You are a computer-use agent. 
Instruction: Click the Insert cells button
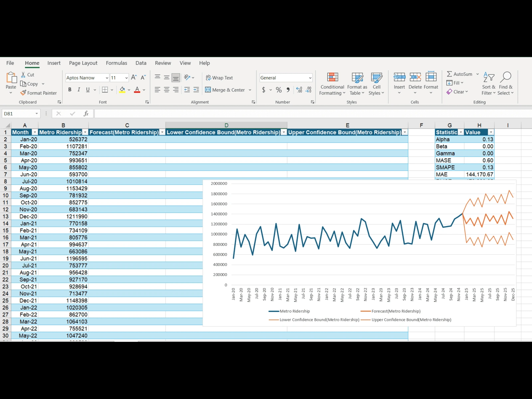pos(399,82)
